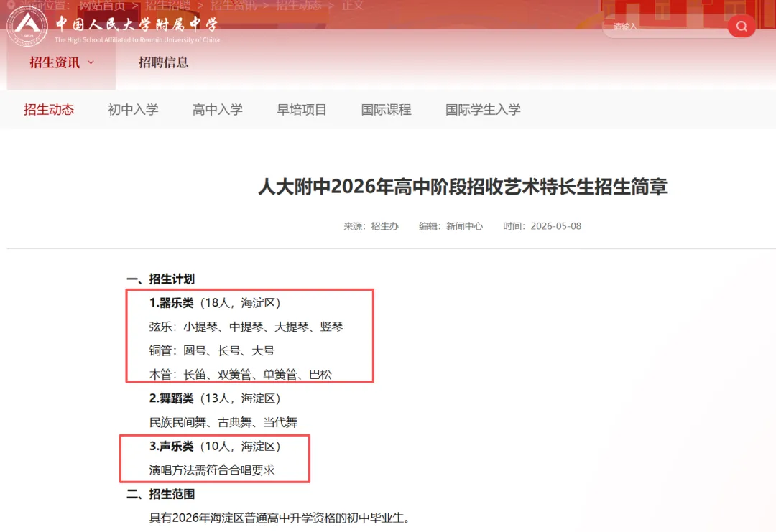Focus the 请输入 search input field

665,27
